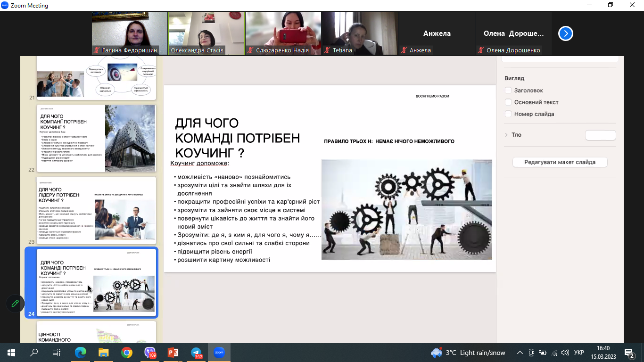Switch to Zoom icon in taskbar
Viewport: 644px width, 362px height.
pos(219,353)
